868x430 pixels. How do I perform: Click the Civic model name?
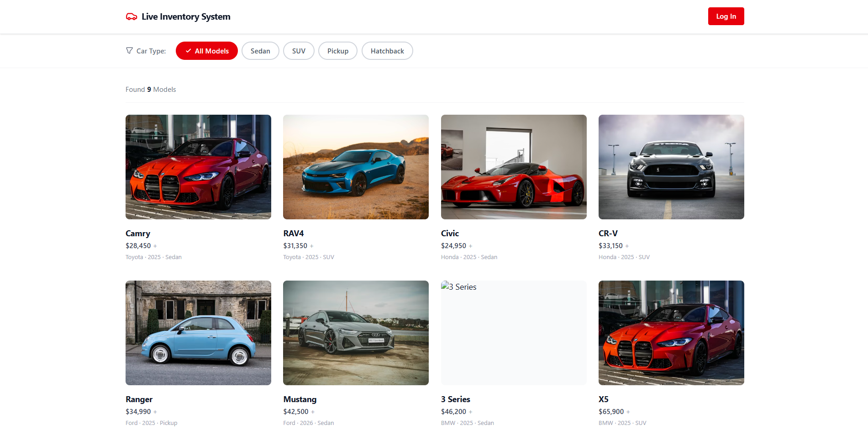[450, 234]
